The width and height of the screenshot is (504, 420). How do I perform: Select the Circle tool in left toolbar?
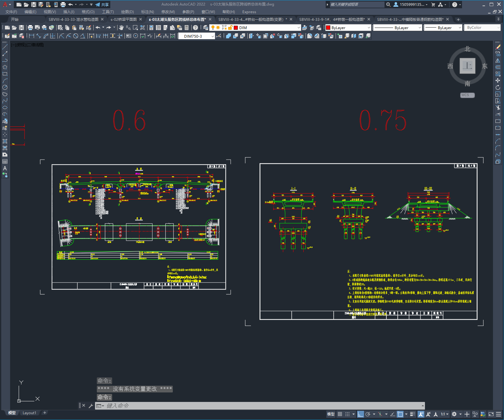5,87
